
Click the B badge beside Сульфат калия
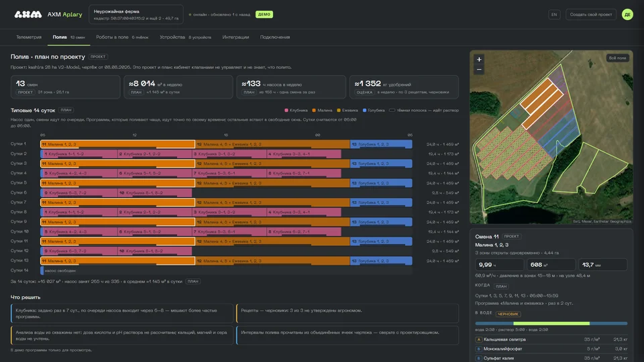point(478,358)
